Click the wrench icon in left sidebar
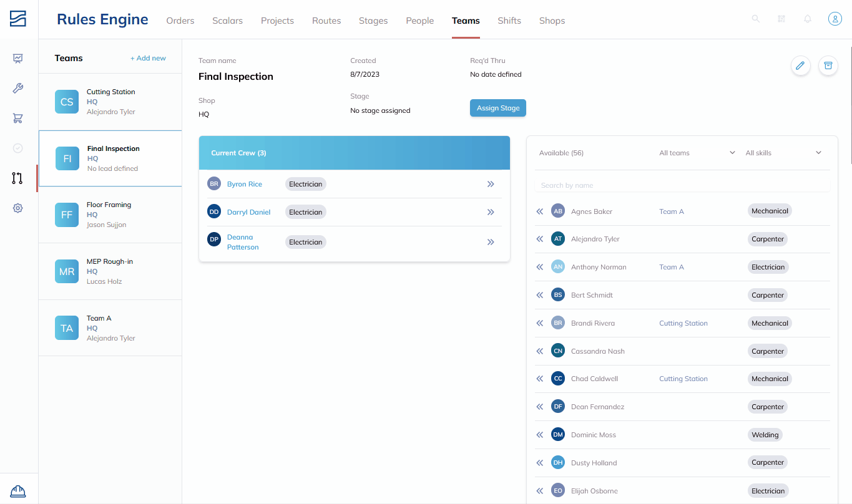Screen dimensions: 852x504 click(x=18, y=89)
